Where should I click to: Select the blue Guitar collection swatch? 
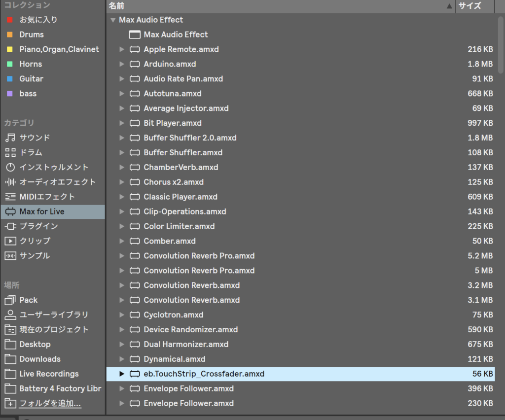click(x=10, y=79)
